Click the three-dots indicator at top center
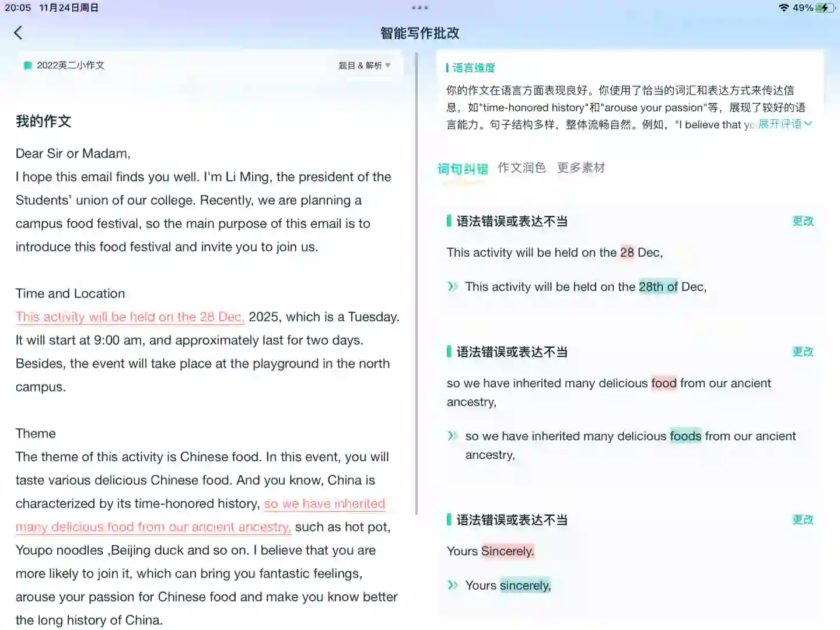This screenshot has width=840, height=630. [x=420, y=7]
